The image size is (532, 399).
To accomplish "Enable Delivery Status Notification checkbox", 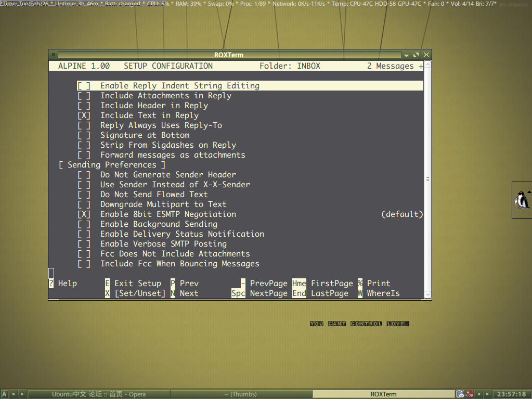I will click(84, 234).
